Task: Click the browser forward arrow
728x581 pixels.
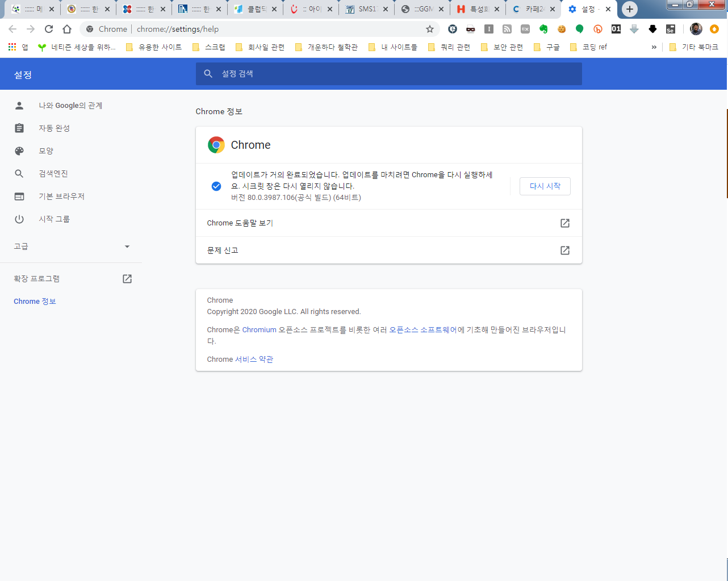Action: coord(31,29)
